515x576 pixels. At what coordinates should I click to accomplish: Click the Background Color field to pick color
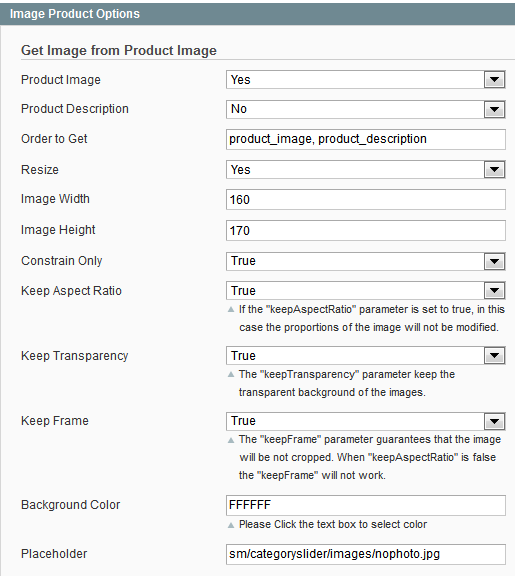coord(365,505)
